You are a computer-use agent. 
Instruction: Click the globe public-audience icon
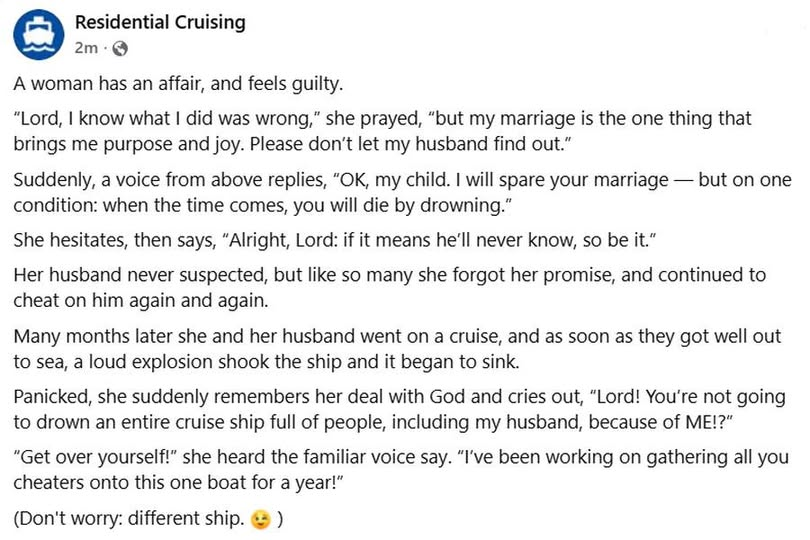click(120, 48)
